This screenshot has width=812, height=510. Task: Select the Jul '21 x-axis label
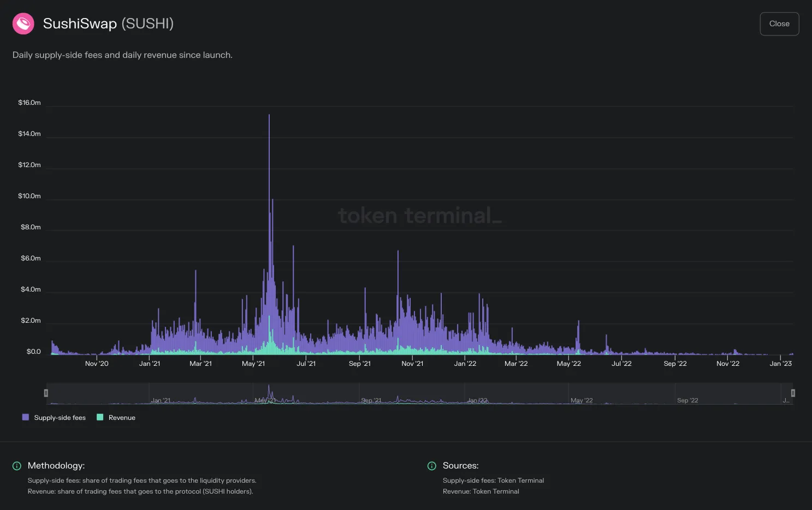[x=306, y=364]
